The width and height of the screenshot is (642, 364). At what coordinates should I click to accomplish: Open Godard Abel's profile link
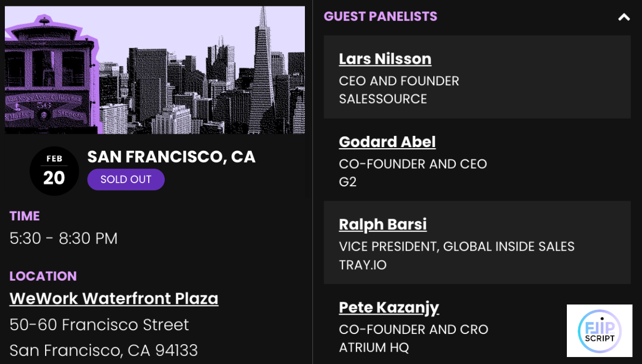tap(387, 142)
